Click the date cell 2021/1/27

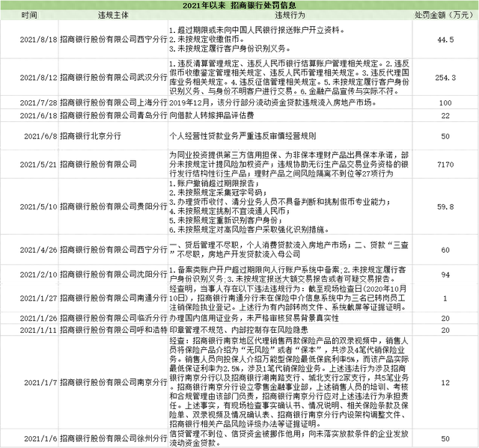click(38, 298)
